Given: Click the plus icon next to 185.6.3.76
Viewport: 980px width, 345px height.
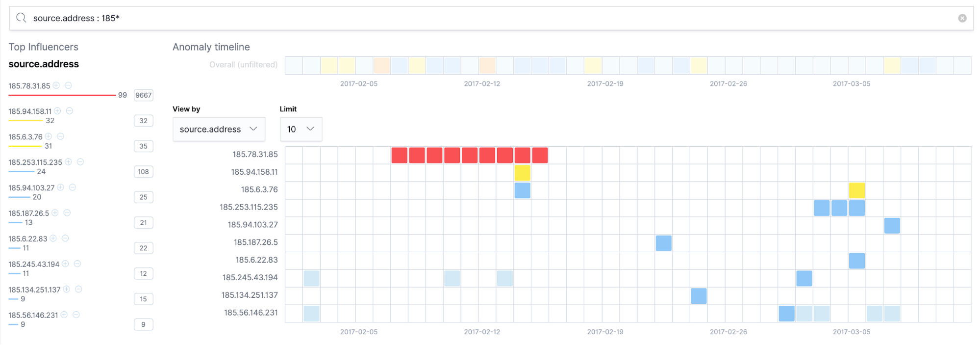Looking at the screenshot, I should [x=49, y=136].
